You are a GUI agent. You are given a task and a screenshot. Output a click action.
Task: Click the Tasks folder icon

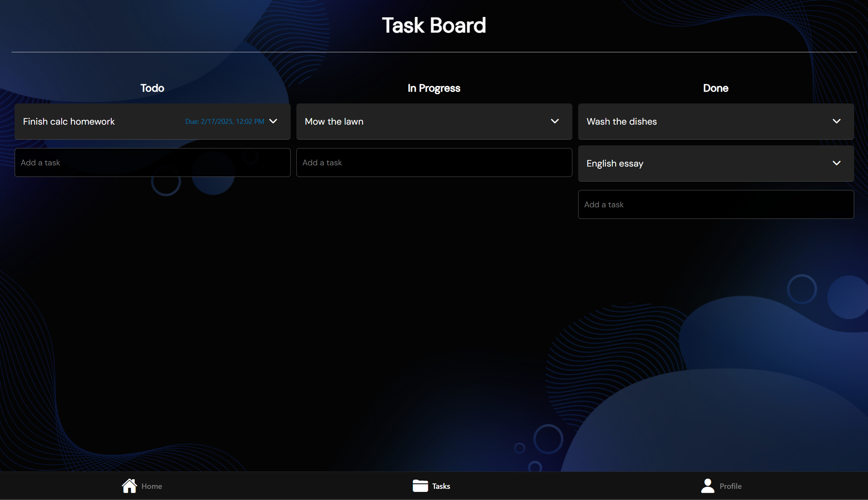coord(420,485)
